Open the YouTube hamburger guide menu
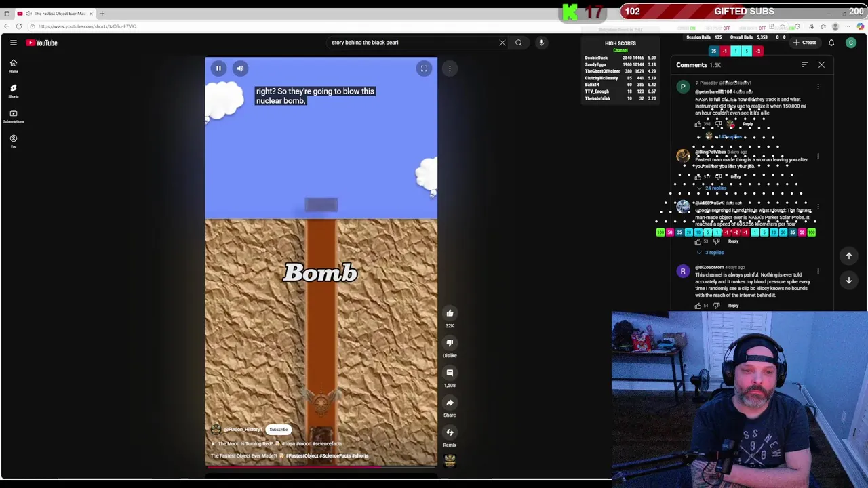 pos(13,43)
